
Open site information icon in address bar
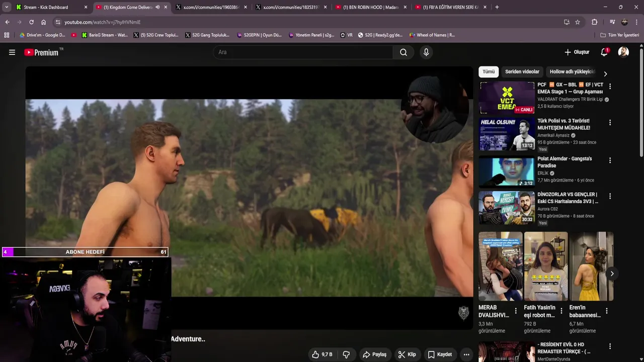click(x=58, y=22)
